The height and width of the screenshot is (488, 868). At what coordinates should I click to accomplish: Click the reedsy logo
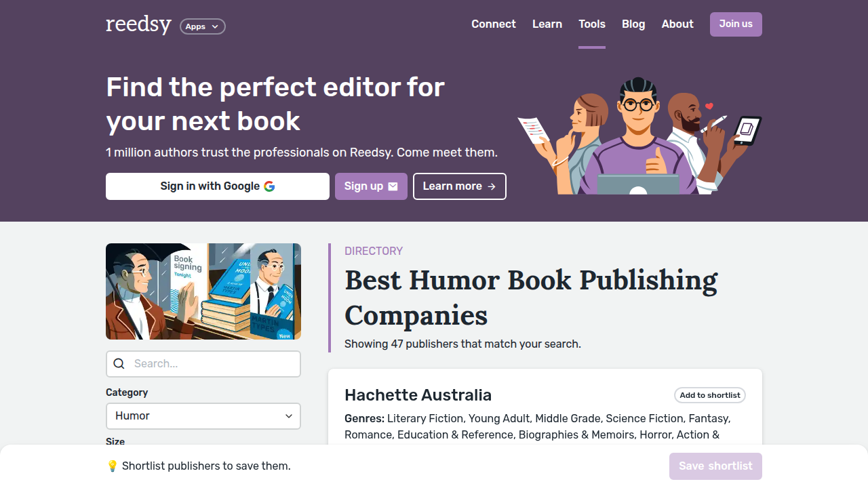coord(138,24)
